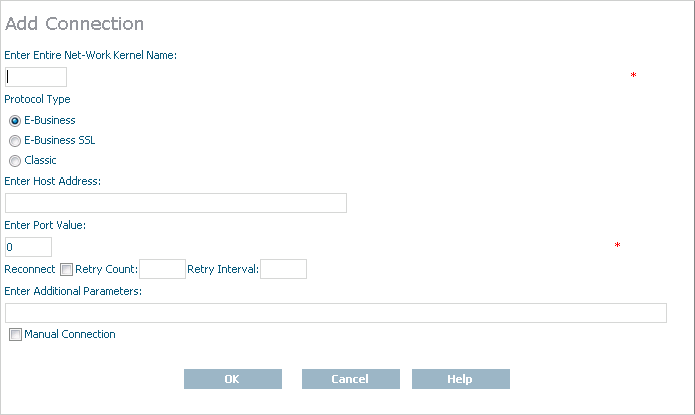The image size is (695, 415).
Task: Click the red asterisk beside Port Value
Action: [x=617, y=247]
